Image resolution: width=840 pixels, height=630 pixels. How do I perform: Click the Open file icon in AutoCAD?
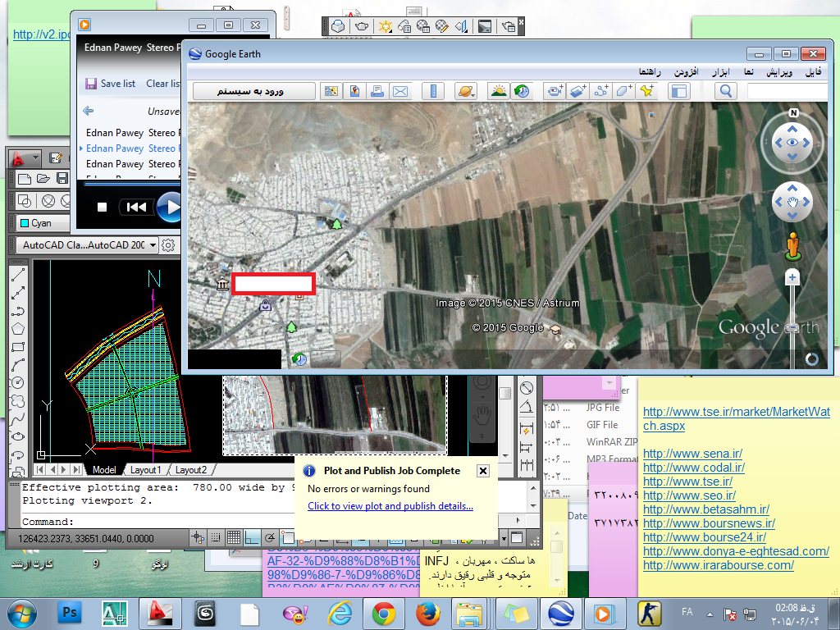(x=43, y=178)
